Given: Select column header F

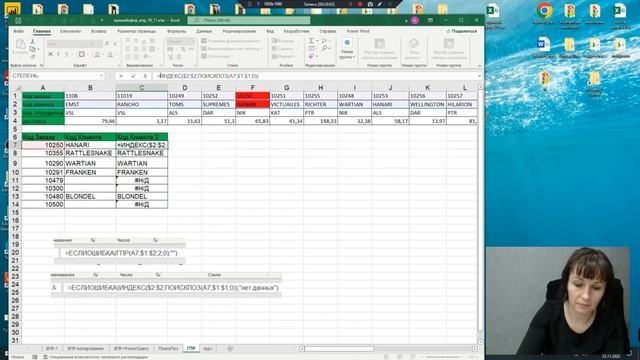Looking at the screenshot, I should coord(252,88).
